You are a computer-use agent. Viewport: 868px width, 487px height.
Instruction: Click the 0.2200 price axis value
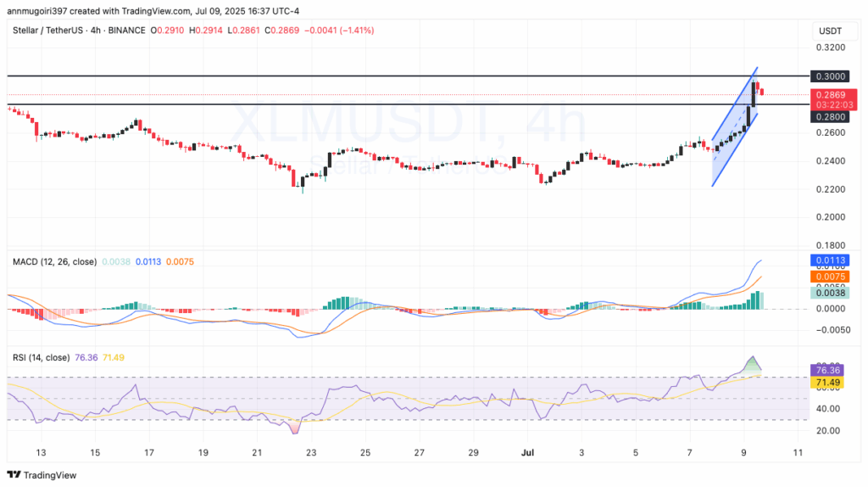coord(831,189)
